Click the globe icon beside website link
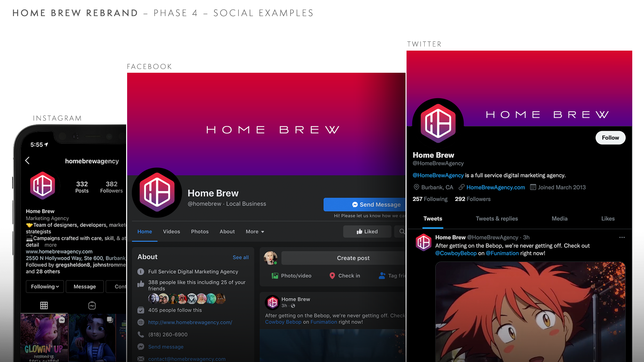Screen dimensions: 644x362 point(141,322)
